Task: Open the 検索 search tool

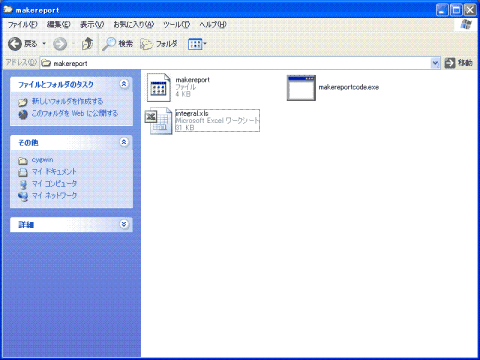Action: 117,44
